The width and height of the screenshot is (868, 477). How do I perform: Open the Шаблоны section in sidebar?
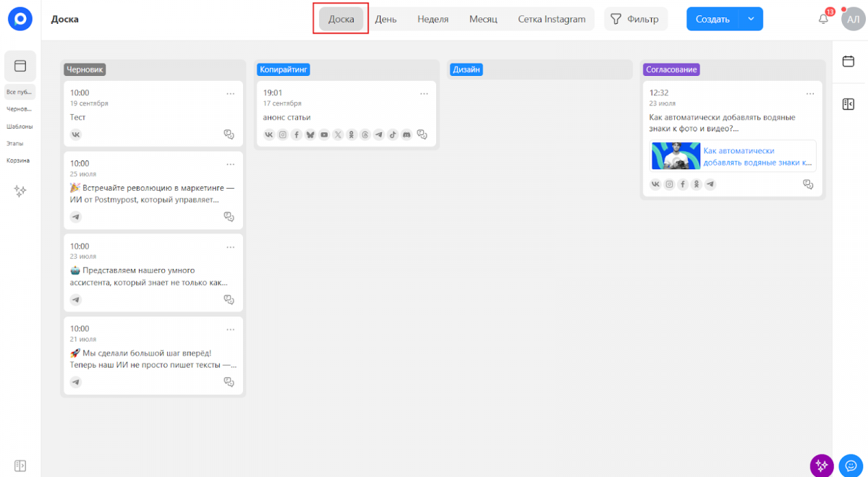click(20, 126)
